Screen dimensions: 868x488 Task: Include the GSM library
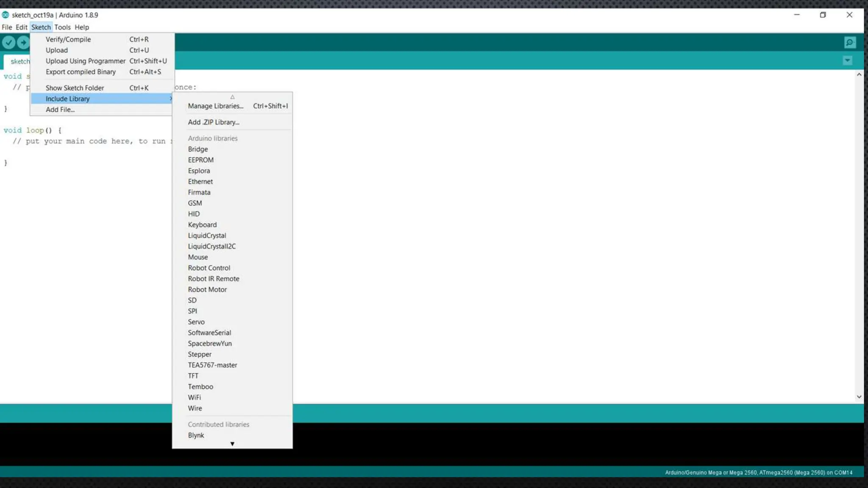pyautogui.click(x=232, y=203)
